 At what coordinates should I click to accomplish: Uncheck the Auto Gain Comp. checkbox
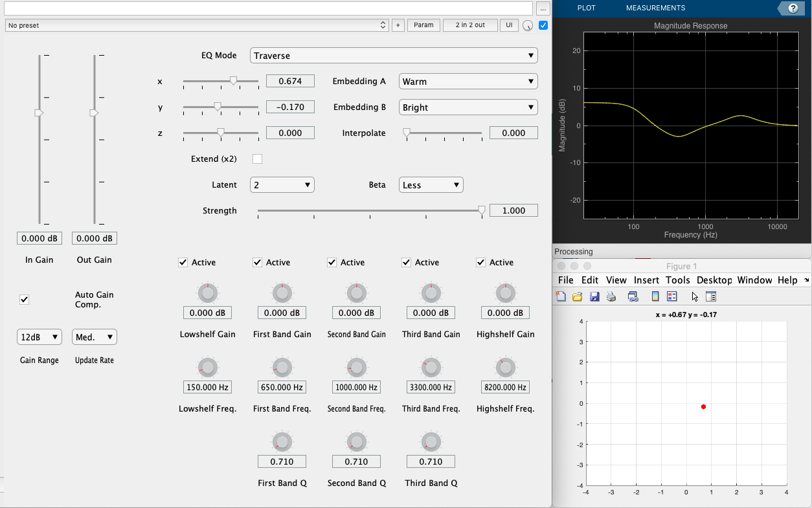[25, 300]
